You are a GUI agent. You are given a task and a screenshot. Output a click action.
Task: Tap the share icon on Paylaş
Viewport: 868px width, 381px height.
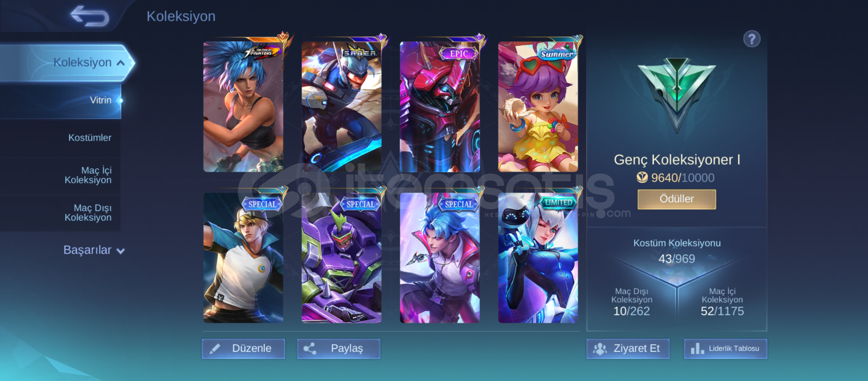tap(310, 349)
